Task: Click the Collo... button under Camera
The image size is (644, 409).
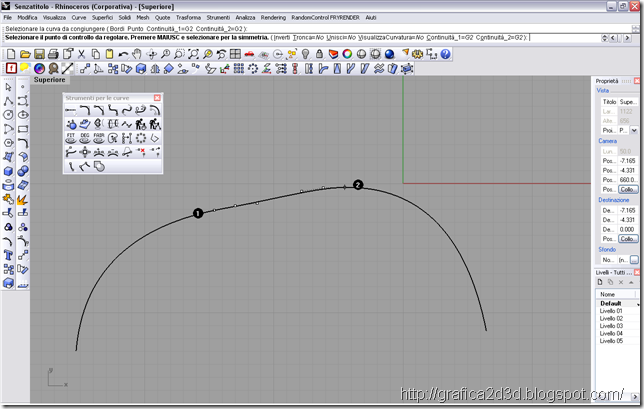Action: point(628,189)
